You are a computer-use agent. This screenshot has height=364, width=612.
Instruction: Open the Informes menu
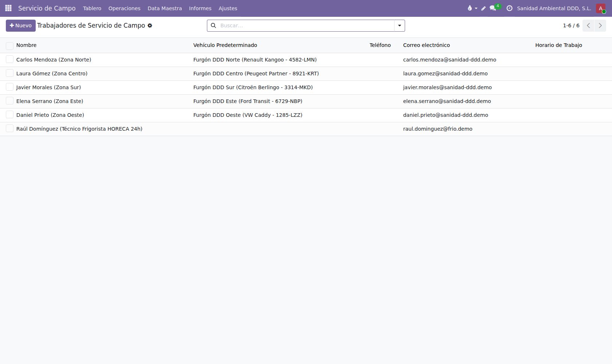click(x=200, y=8)
